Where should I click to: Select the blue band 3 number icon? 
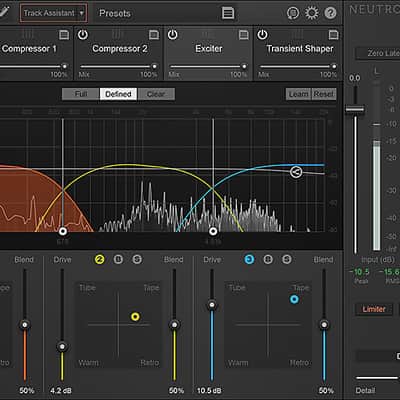pyautogui.click(x=249, y=259)
